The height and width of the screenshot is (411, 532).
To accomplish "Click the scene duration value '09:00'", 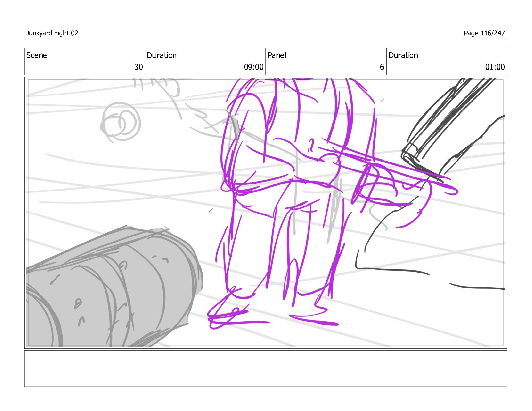I will tap(254, 67).
